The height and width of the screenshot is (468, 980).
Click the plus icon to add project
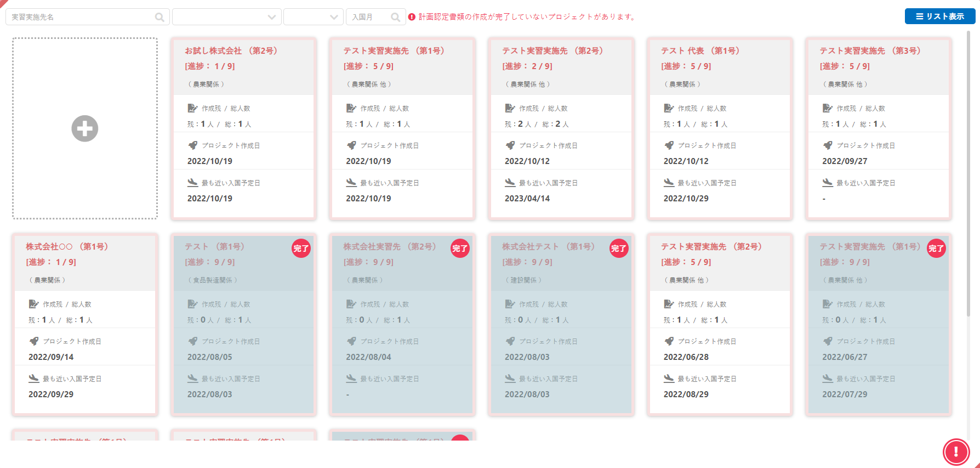click(85, 128)
